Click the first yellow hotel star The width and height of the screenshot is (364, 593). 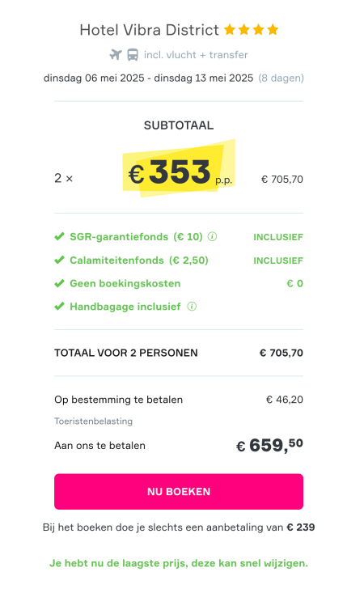(x=230, y=29)
